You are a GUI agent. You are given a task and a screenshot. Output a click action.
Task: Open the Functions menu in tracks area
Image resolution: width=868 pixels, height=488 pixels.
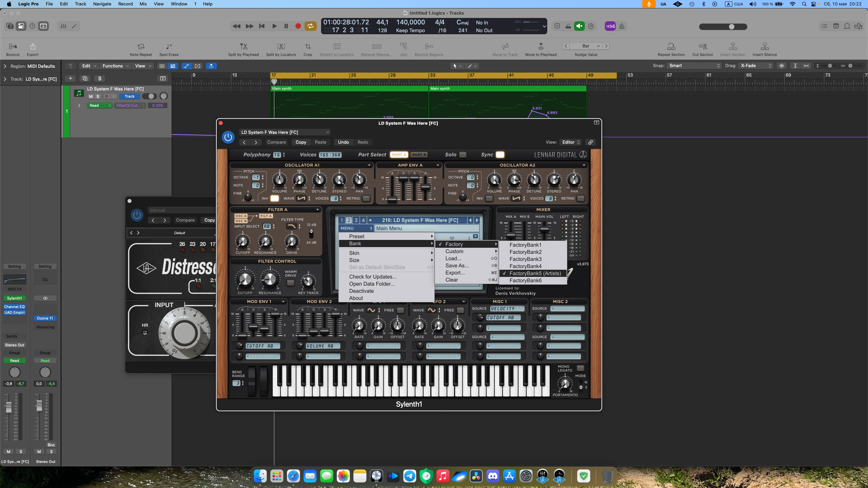pyautogui.click(x=115, y=66)
